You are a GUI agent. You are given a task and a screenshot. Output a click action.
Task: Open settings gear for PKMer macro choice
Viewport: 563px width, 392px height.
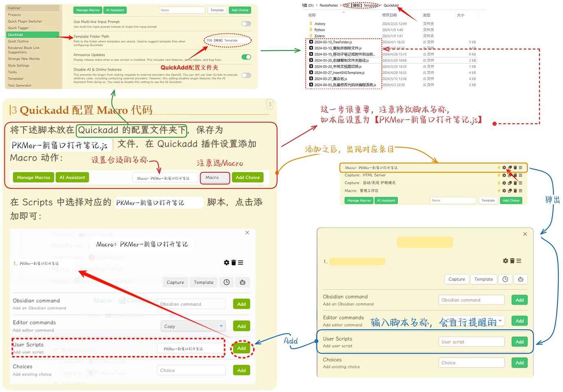(504, 167)
